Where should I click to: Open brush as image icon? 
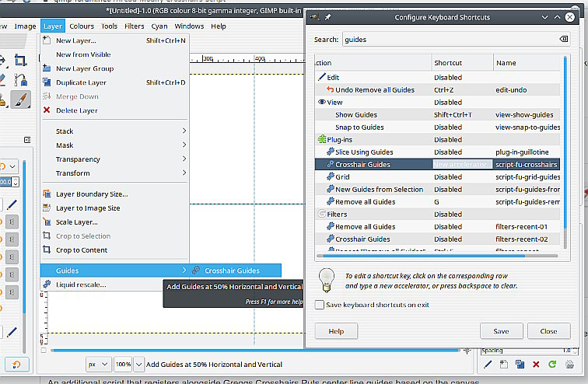tap(569, 364)
